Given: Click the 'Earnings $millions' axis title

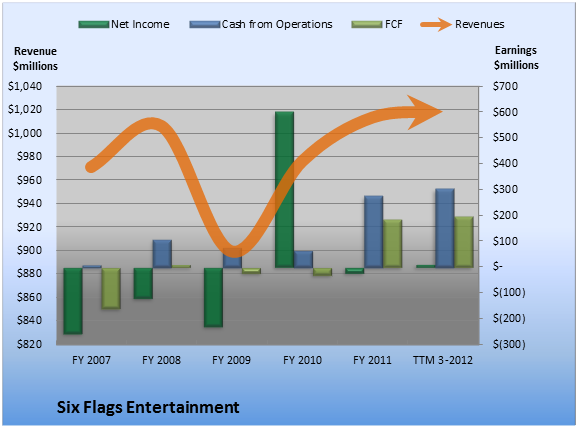Looking at the screenshot, I should (516, 57).
